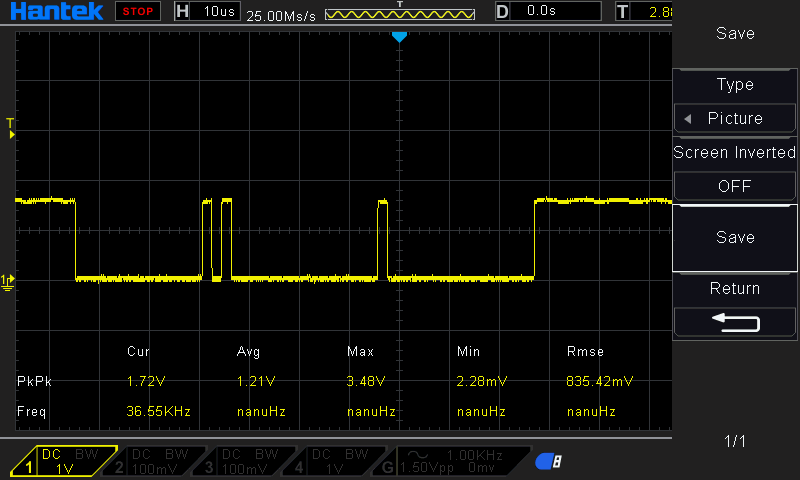Click the left arrow beside Picture
This screenshot has width=800, height=480.
coord(688,119)
